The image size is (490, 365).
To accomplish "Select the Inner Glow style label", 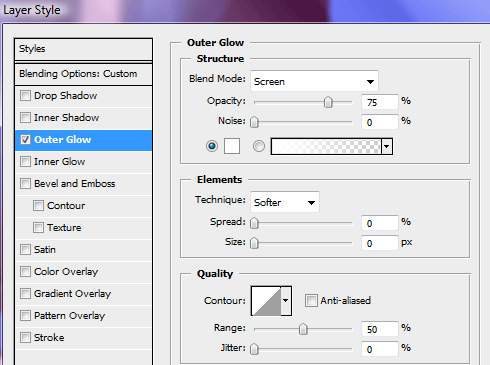I will 60,162.
